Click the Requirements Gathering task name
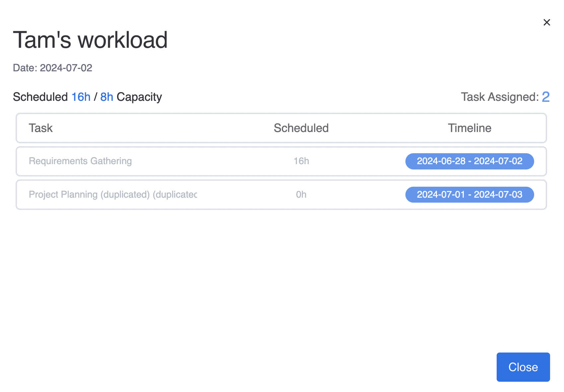 (x=80, y=161)
